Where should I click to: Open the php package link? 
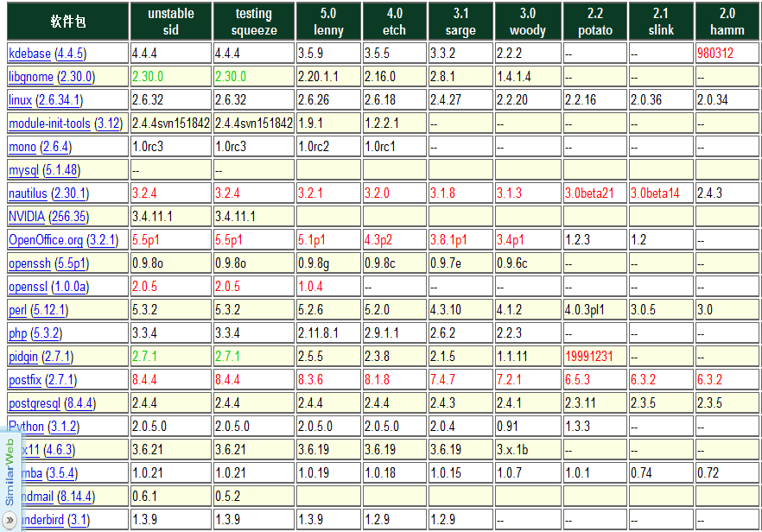pos(18,333)
